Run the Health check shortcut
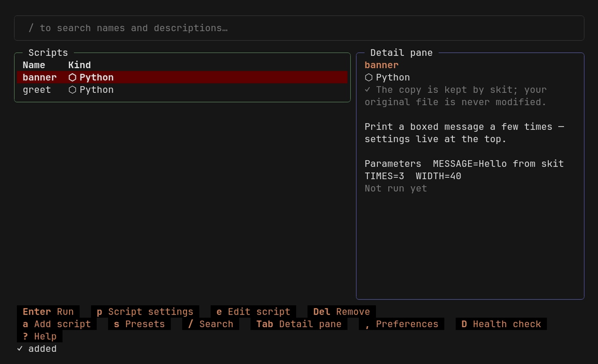 click(501, 324)
